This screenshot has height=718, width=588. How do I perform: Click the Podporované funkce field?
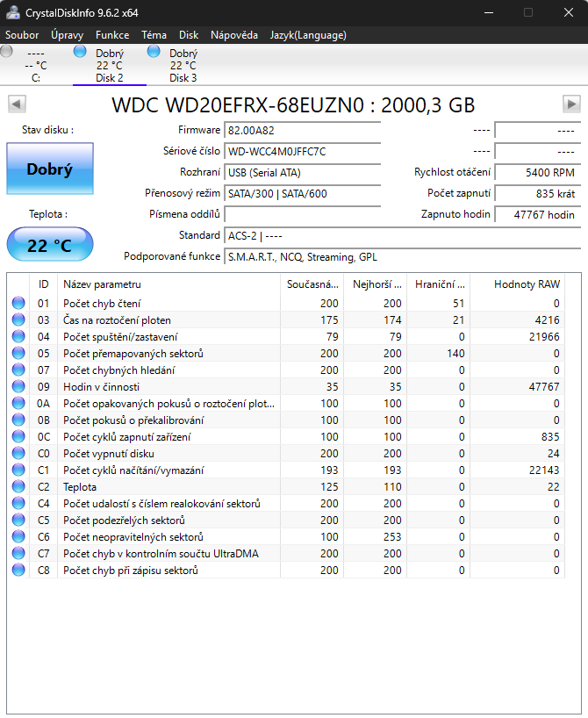tap(403, 257)
